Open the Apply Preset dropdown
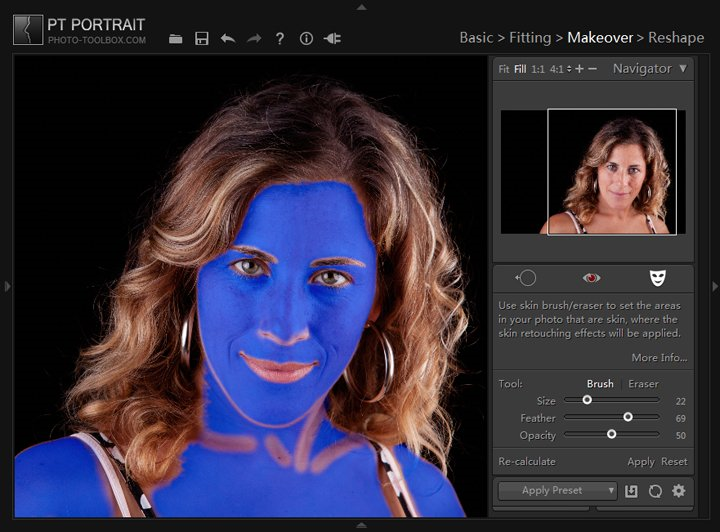 tap(557, 491)
